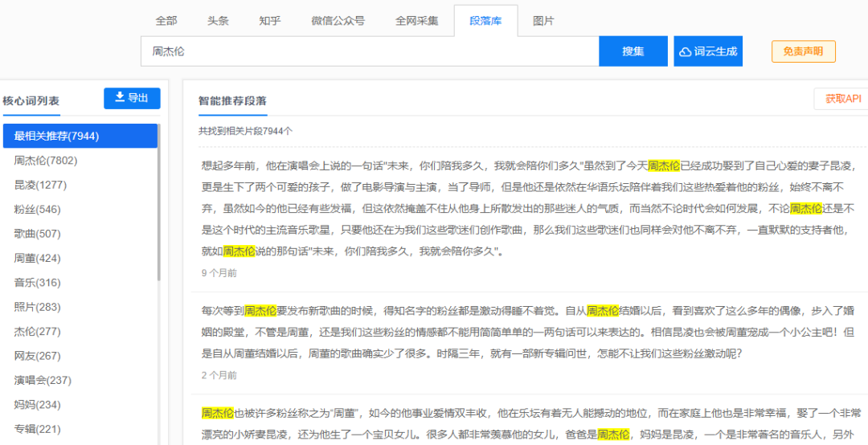Open the 全网采集 tab

point(416,21)
